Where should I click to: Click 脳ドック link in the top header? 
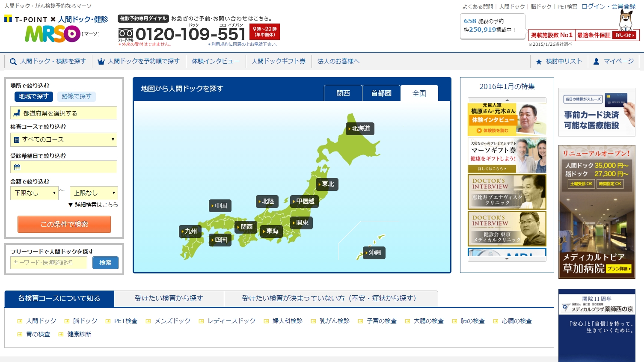point(541,6)
